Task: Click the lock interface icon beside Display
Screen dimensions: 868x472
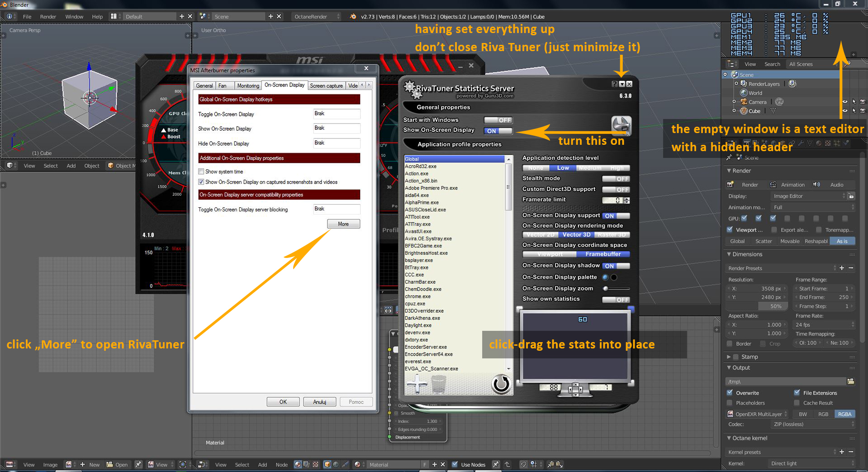Action: [x=851, y=196]
